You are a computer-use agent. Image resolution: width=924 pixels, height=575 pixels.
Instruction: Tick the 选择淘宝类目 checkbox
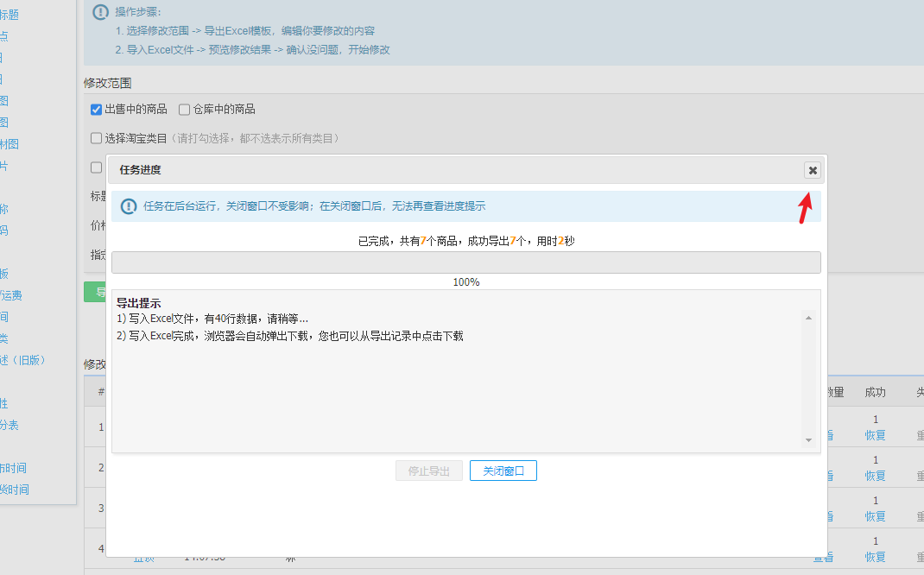point(97,138)
